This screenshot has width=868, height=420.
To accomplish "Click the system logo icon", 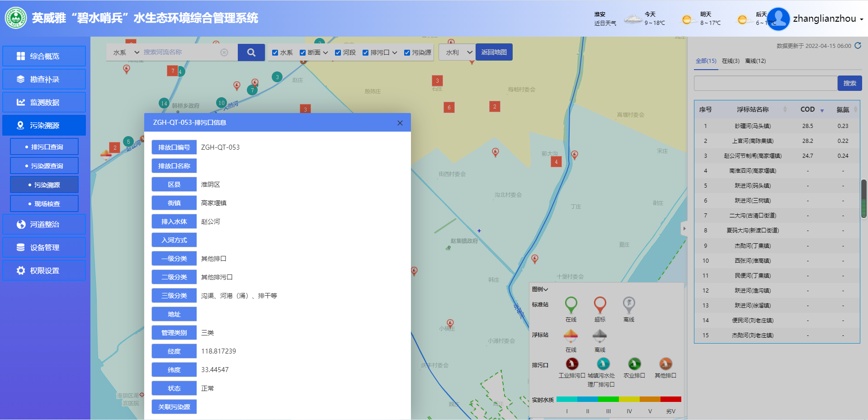I will [x=16, y=18].
